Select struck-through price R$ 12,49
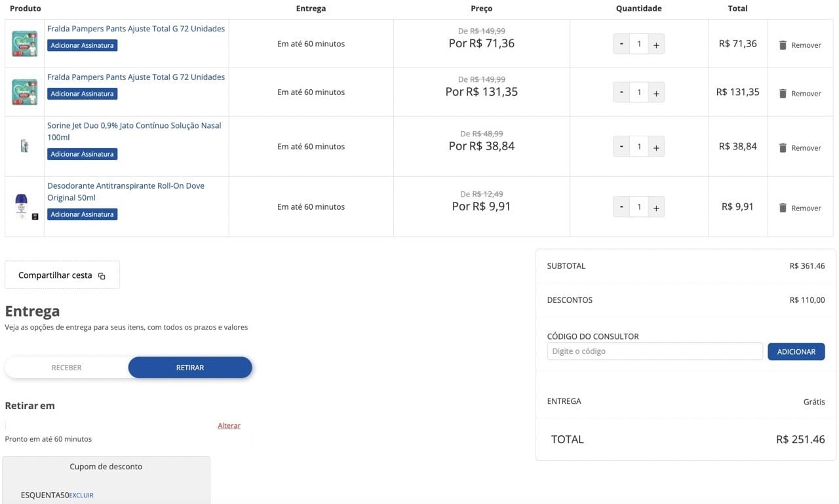 pos(488,194)
